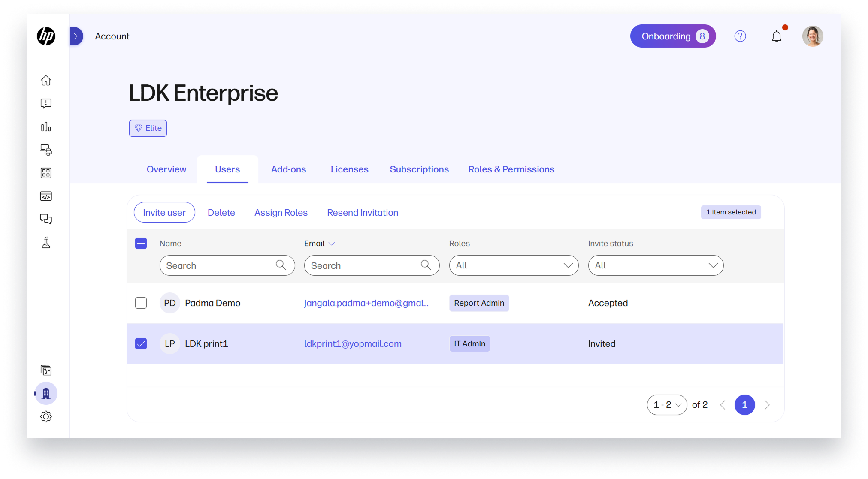Click Resend Invitation
The image size is (868, 479).
pyautogui.click(x=362, y=213)
